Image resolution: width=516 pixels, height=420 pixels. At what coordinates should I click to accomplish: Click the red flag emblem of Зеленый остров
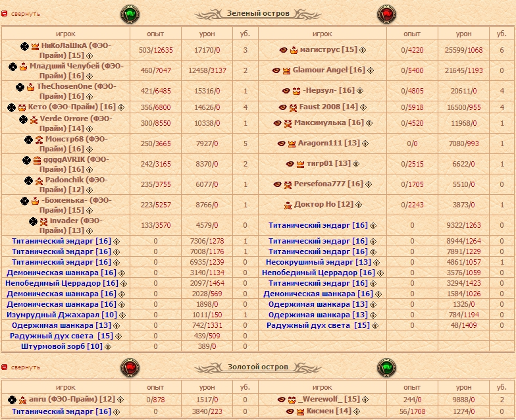(386, 14)
